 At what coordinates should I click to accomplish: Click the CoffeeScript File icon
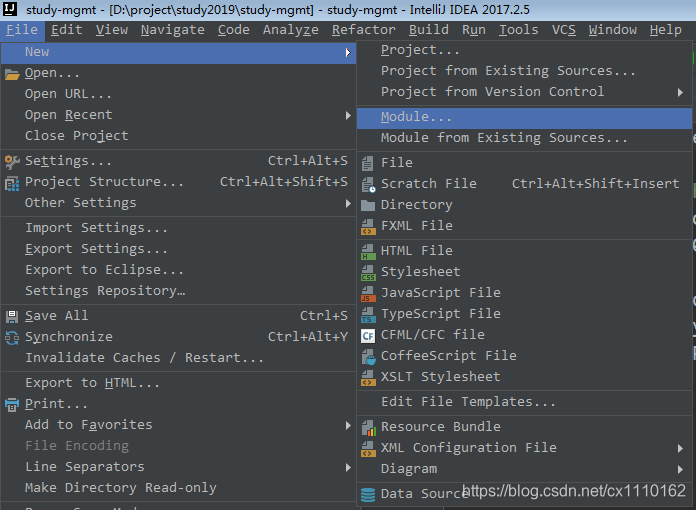pos(368,357)
